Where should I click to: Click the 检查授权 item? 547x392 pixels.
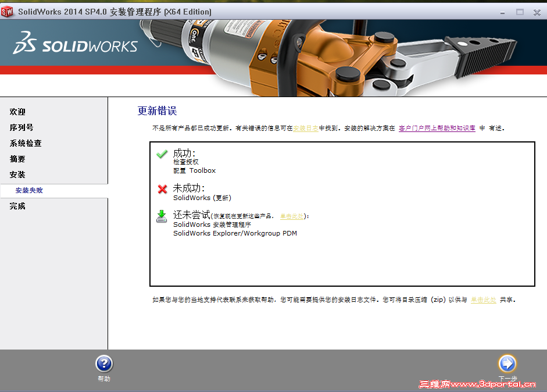(186, 162)
